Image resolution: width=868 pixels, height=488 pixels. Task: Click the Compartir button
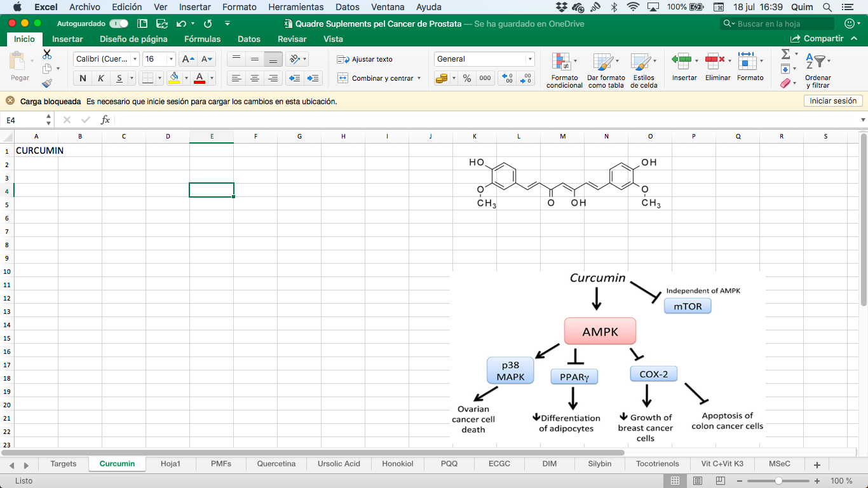pos(817,39)
